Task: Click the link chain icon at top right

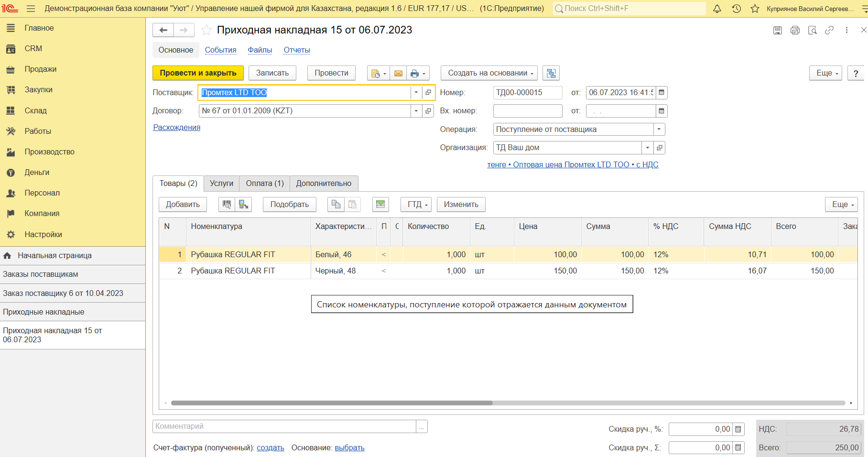Action: click(829, 30)
